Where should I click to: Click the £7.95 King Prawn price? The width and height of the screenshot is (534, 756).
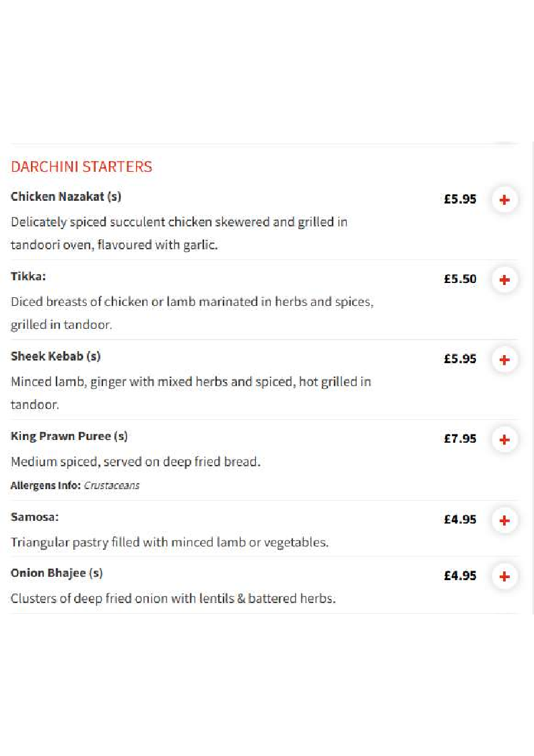point(460,439)
